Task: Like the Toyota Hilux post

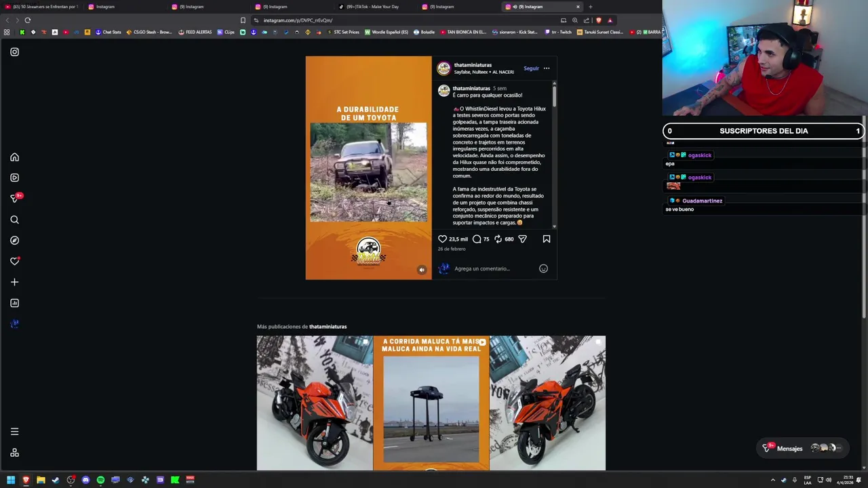Action: (x=442, y=239)
